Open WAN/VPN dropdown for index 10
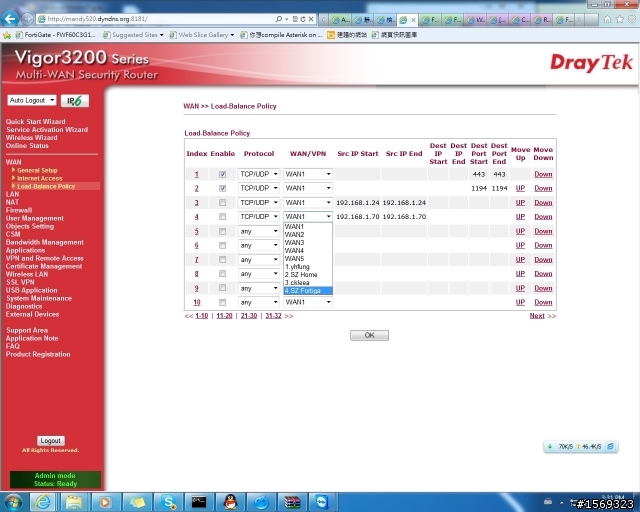640x512 pixels. pyautogui.click(x=308, y=302)
